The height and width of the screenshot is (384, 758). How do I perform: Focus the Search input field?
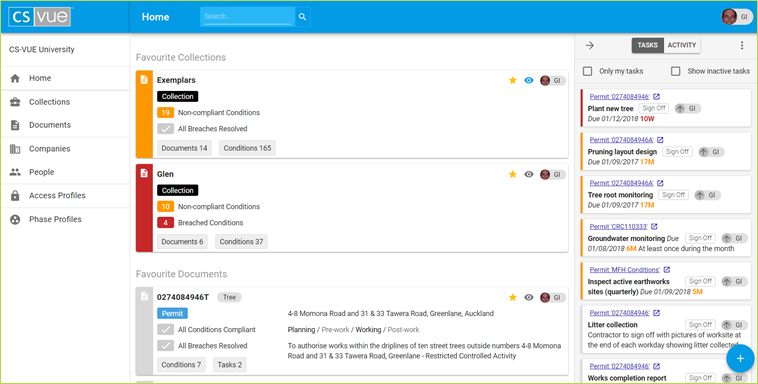pyautogui.click(x=247, y=16)
